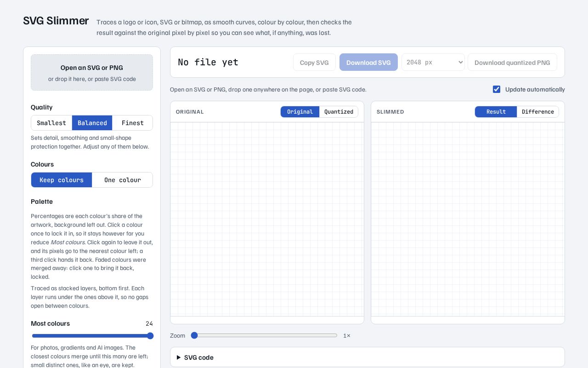
Task: Click the Download SVG button
Action: [368, 63]
